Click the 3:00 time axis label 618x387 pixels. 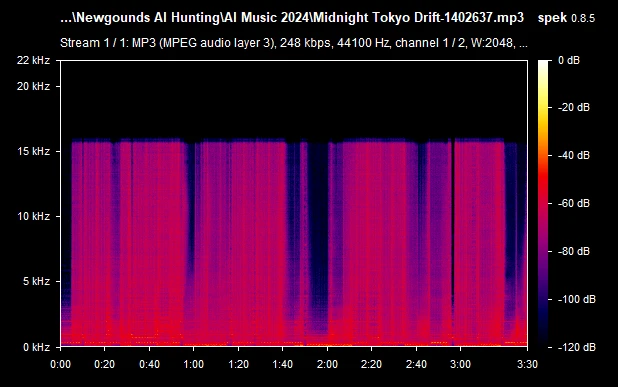[460, 364]
